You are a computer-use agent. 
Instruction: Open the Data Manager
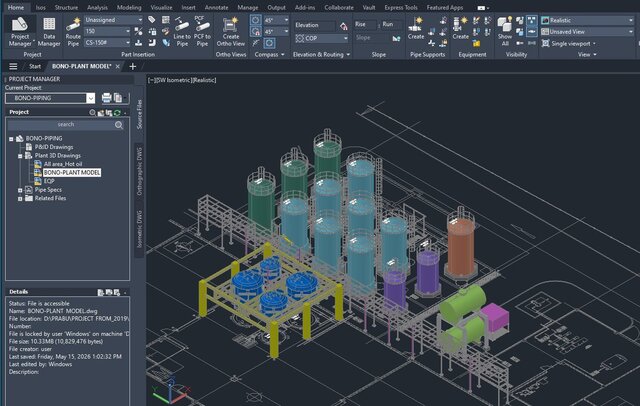tap(49, 32)
